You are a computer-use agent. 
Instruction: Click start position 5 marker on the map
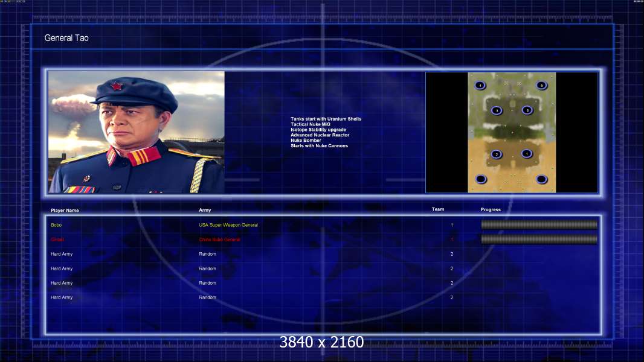tap(541, 85)
